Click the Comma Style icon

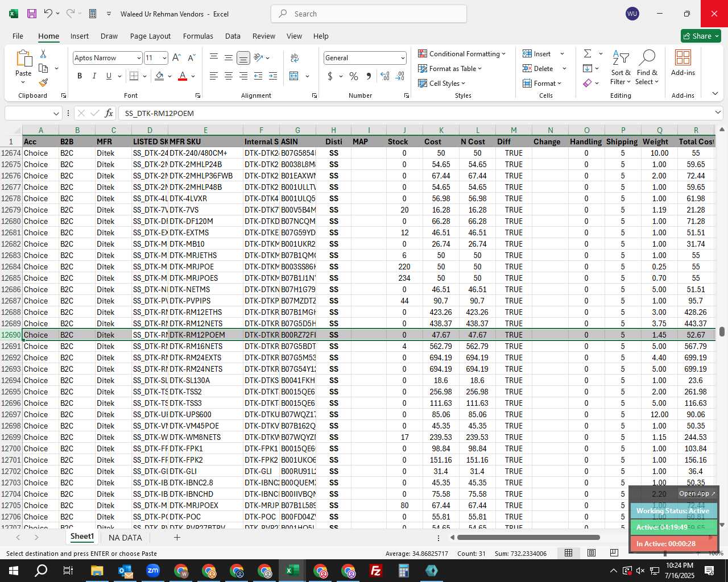[x=369, y=76]
